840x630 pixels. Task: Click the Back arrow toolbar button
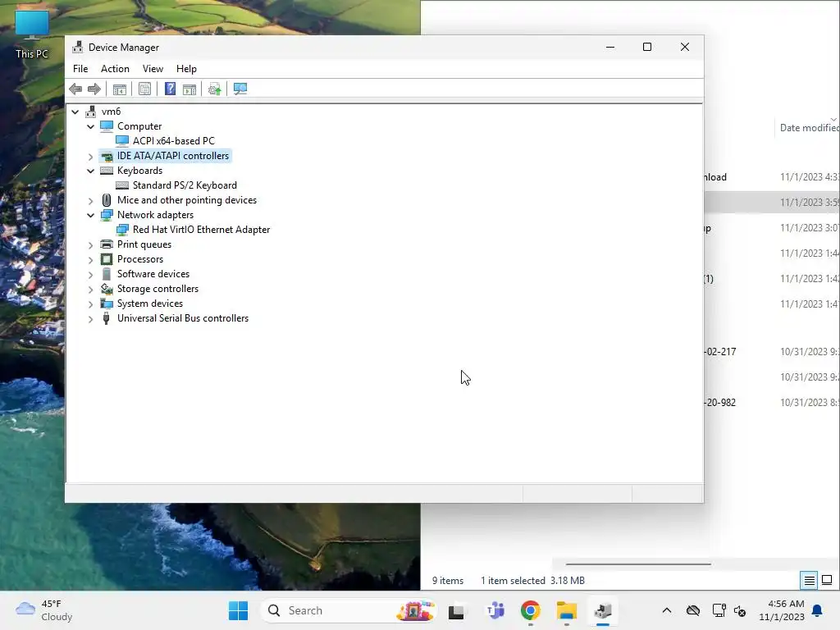pyautogui.click(x=75, y=89)
